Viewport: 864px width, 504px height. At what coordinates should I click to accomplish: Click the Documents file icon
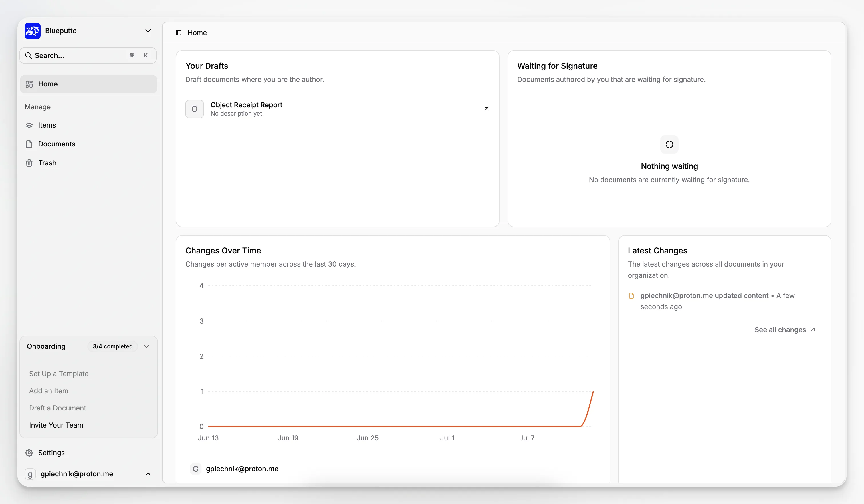29,144
